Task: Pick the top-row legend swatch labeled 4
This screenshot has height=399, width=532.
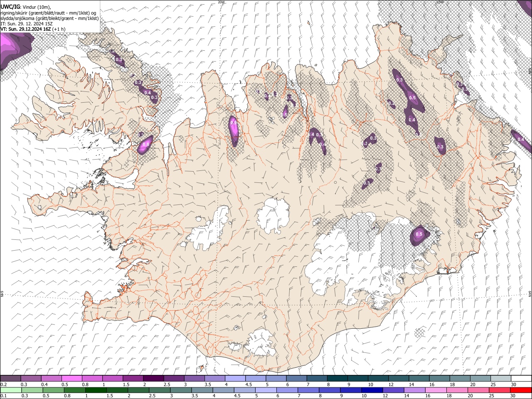Action: coord(234,379)
